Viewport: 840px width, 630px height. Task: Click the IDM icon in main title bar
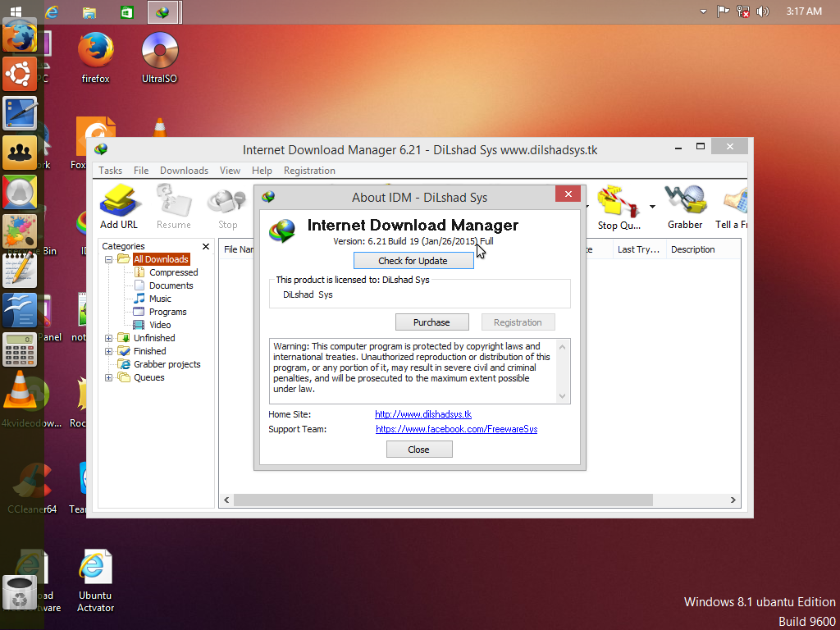(x=101, y=149)
